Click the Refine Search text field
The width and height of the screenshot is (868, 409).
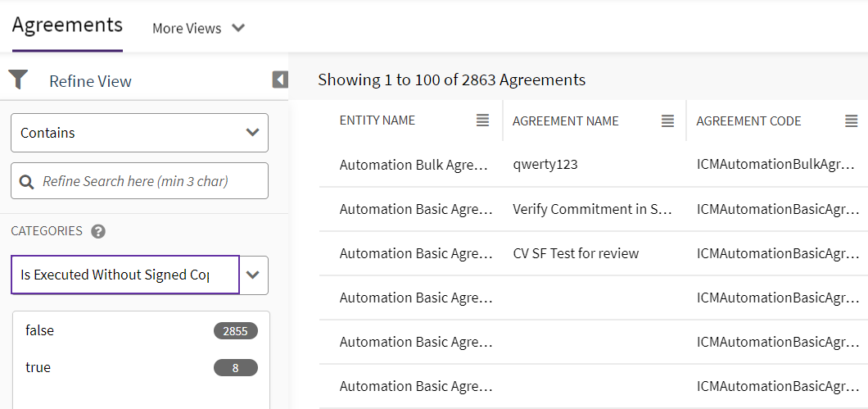147,181
